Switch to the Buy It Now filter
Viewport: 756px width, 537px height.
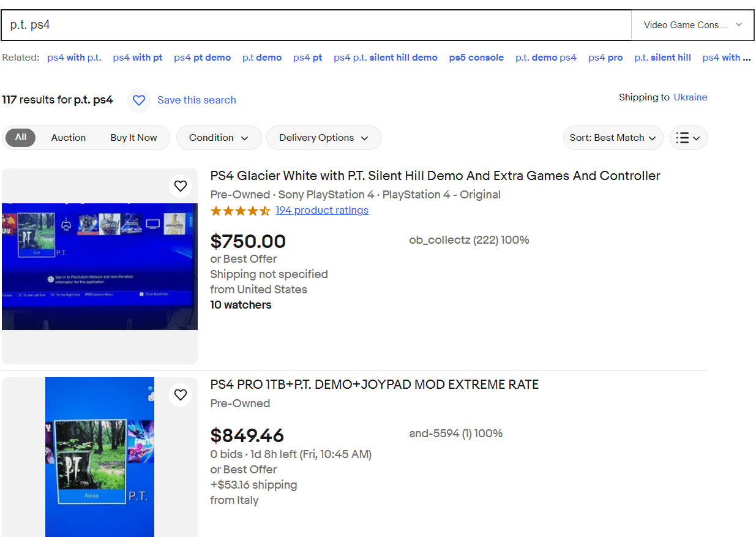pyautogui.click(x=134, y=138)
